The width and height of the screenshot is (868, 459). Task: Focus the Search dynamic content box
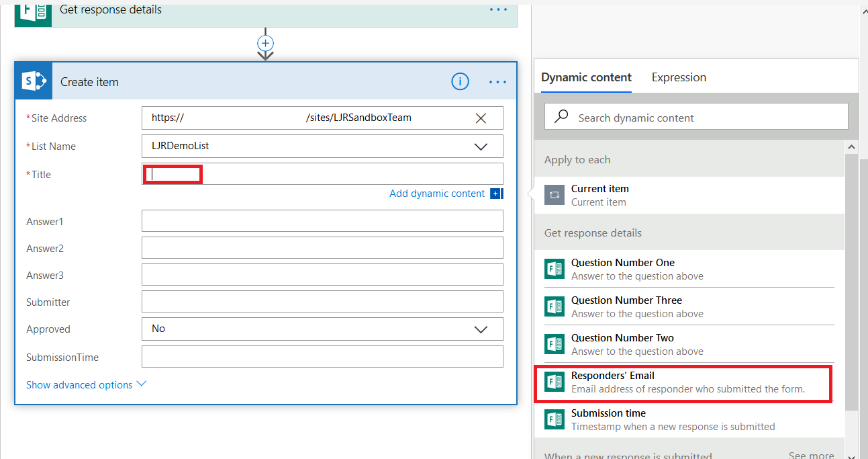(x=696, y=117)
